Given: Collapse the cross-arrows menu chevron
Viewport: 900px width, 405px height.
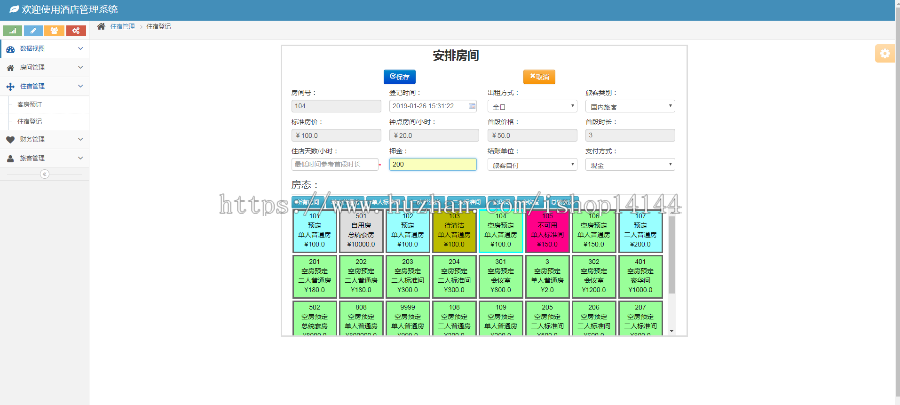Looking at the screenshot, I should pyautogui.click(x=80, y=86).
